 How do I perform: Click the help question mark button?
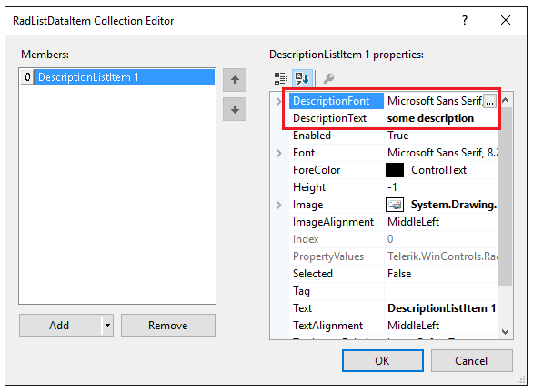[x=465, y=20]
